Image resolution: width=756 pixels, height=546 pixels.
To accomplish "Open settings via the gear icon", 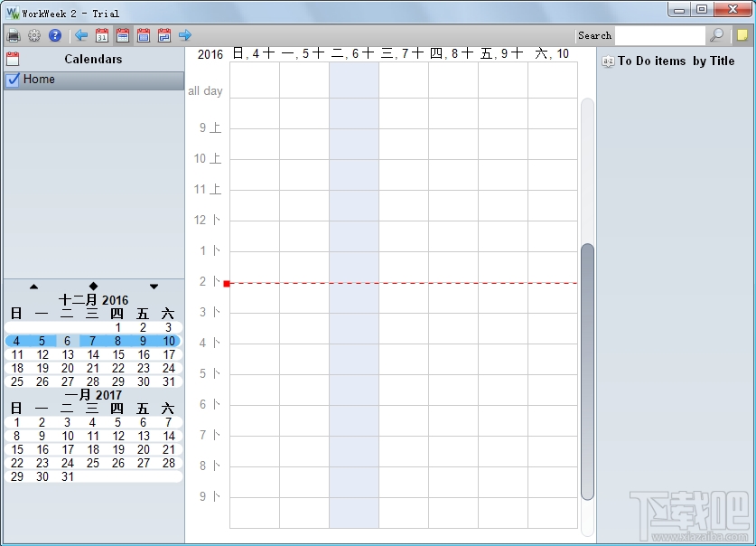I will (x=34, y=35).
